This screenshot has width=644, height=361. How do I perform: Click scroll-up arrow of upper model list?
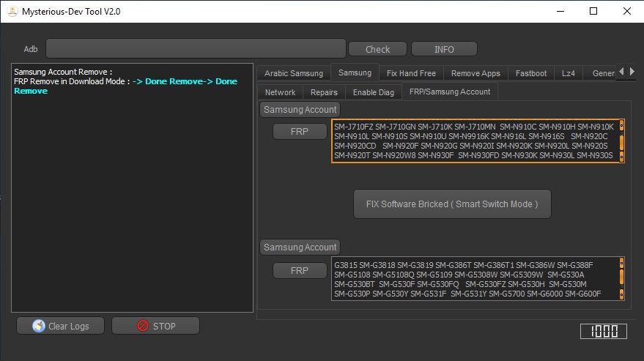[621, 125]
